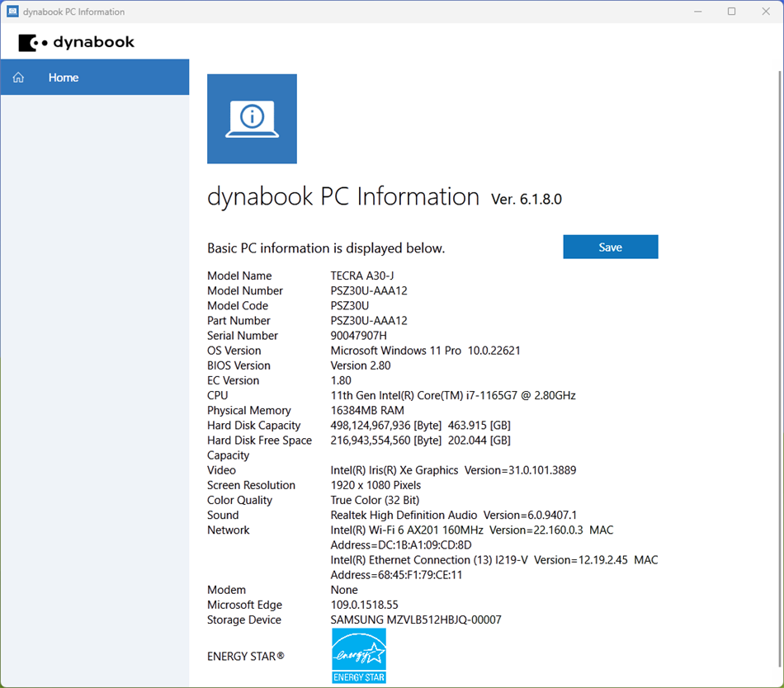Maximize the dynabook PC Information window
This screenshot has height=688, width=784.
pos(731,11)
